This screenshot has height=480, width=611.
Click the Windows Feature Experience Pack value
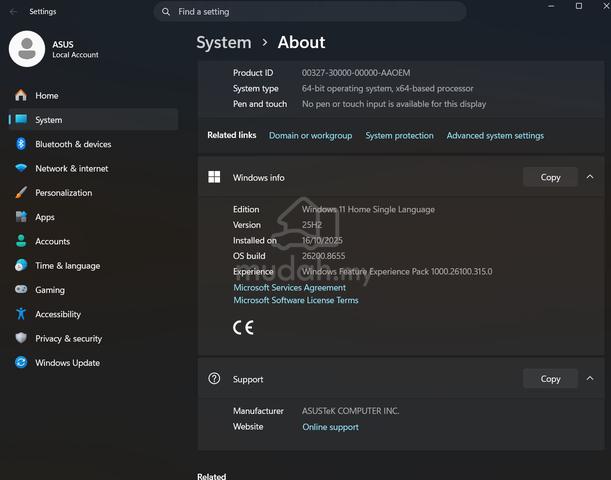[x=397, y=272]
